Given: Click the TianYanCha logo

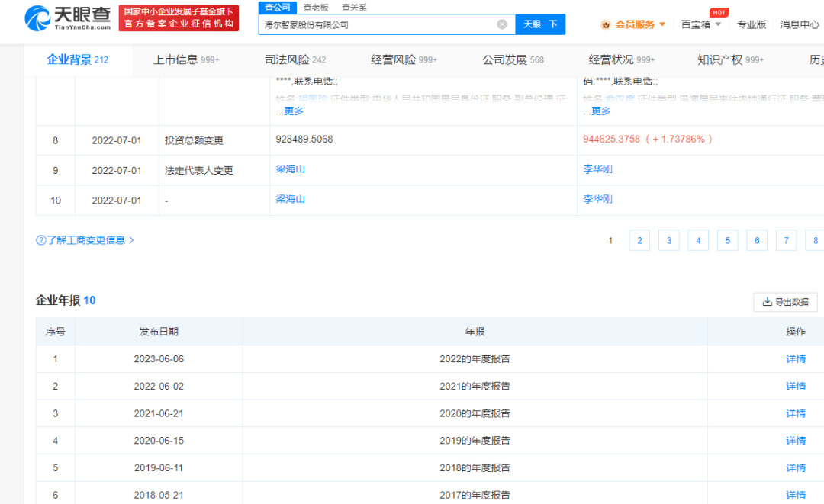Looking at the screenshot, I should [x=68, y=18].
